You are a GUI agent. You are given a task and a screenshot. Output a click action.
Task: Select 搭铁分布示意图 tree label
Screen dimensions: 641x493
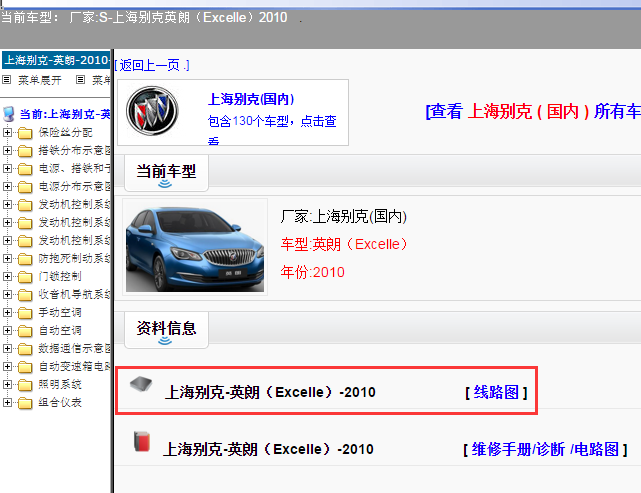[74, 150]
